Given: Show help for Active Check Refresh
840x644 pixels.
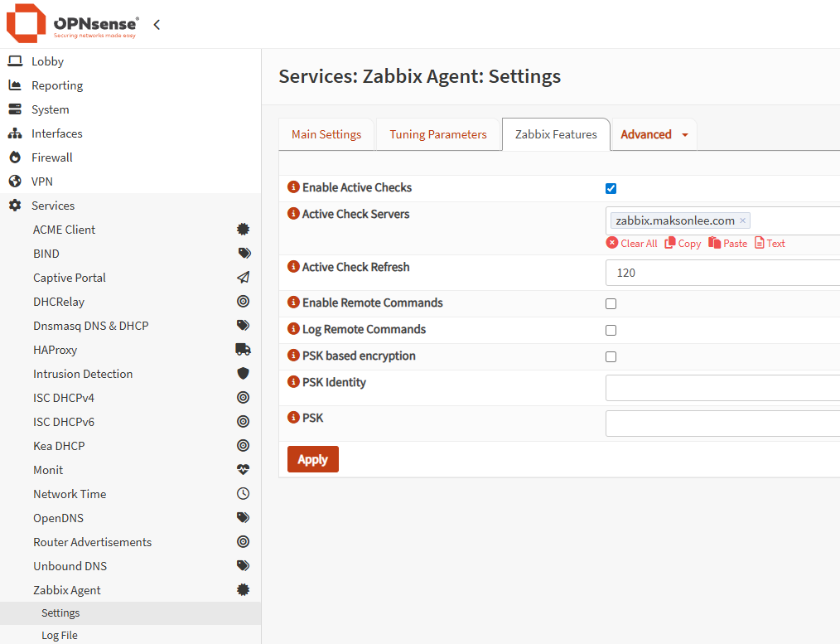Looking at the screenshot, I should pyautogui.click(x=293, y=266).
